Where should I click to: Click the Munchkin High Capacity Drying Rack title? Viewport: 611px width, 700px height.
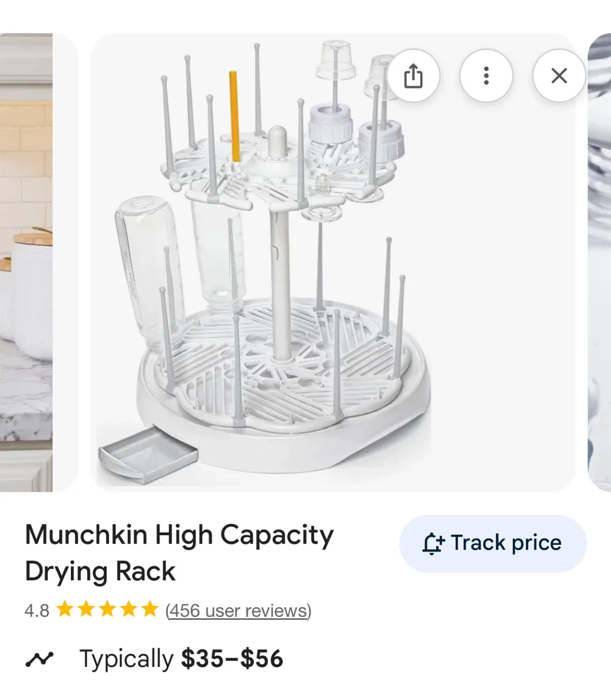pyautogui.click(x=179, y=553)
